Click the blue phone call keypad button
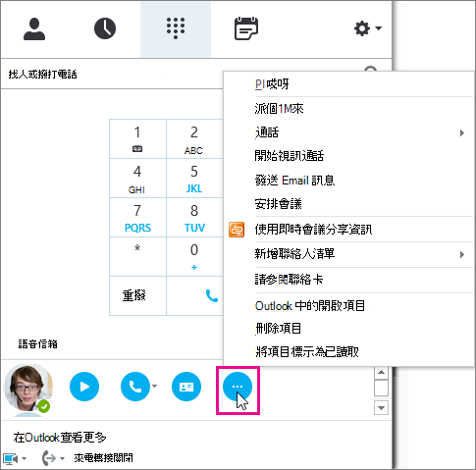 (212, 295)
